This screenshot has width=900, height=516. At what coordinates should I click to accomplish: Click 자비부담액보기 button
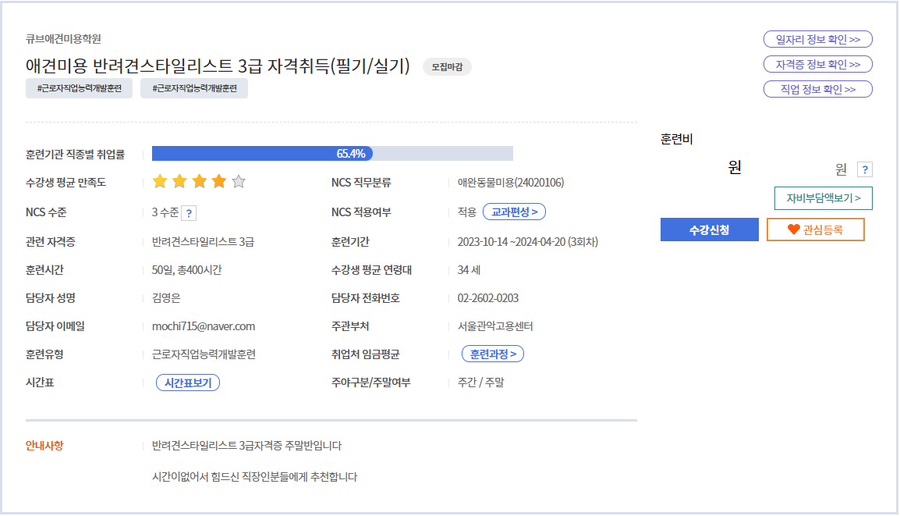click(x=823, y=198)
